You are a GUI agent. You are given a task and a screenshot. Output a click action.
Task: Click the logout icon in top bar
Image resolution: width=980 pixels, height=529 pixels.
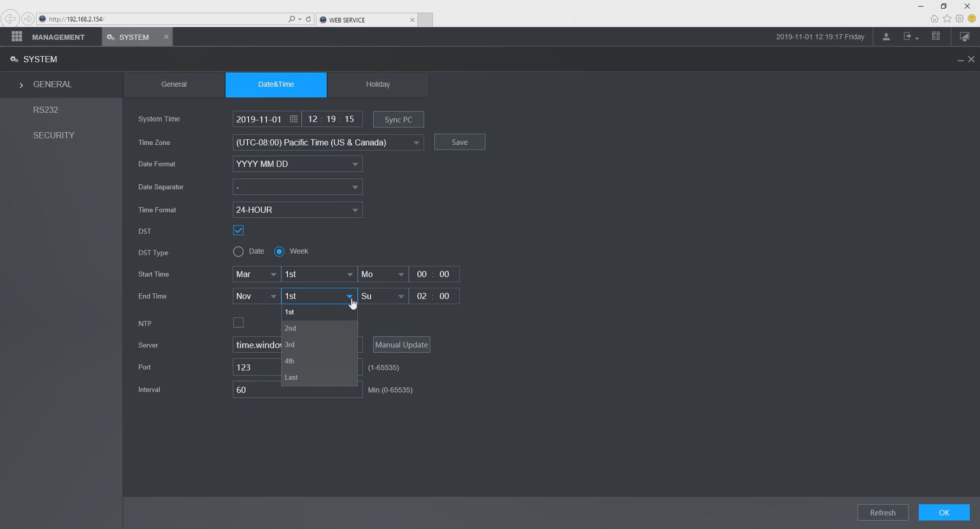click(x=908, y=37)
